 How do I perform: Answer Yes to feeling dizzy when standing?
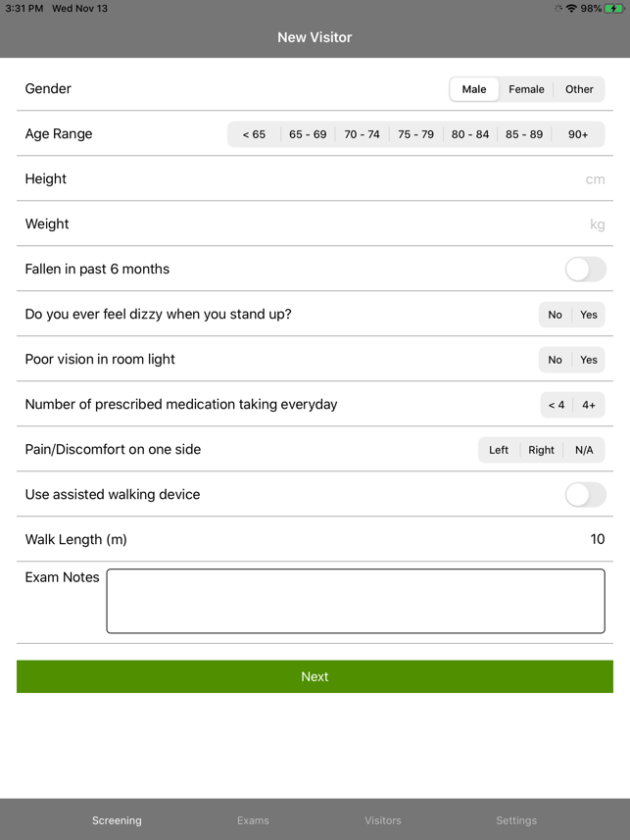[589, 315]
